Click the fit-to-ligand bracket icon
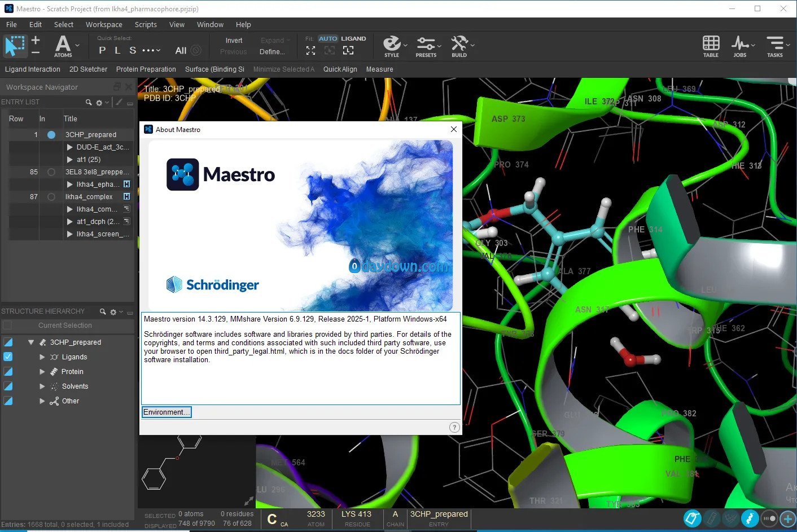797x532 pixels. (348, 50)
